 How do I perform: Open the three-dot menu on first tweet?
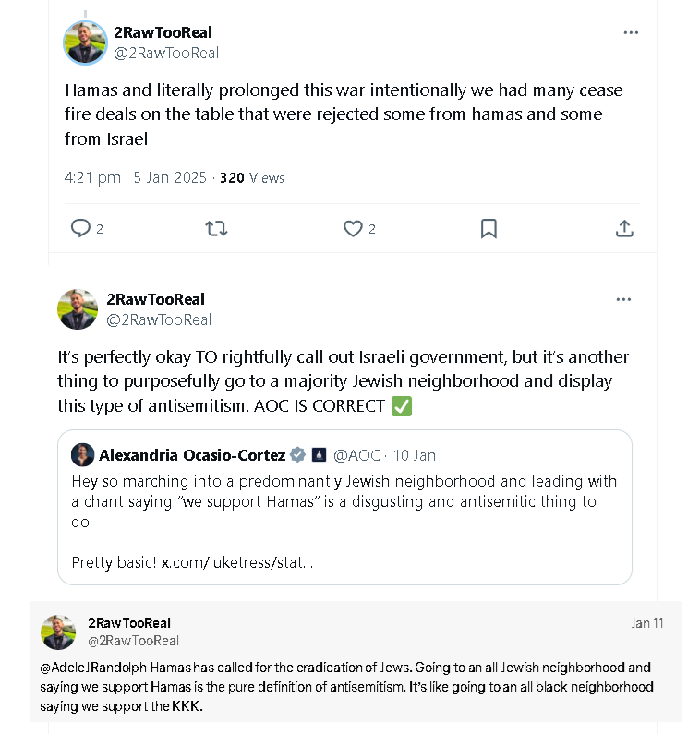(x=631, y=32)
